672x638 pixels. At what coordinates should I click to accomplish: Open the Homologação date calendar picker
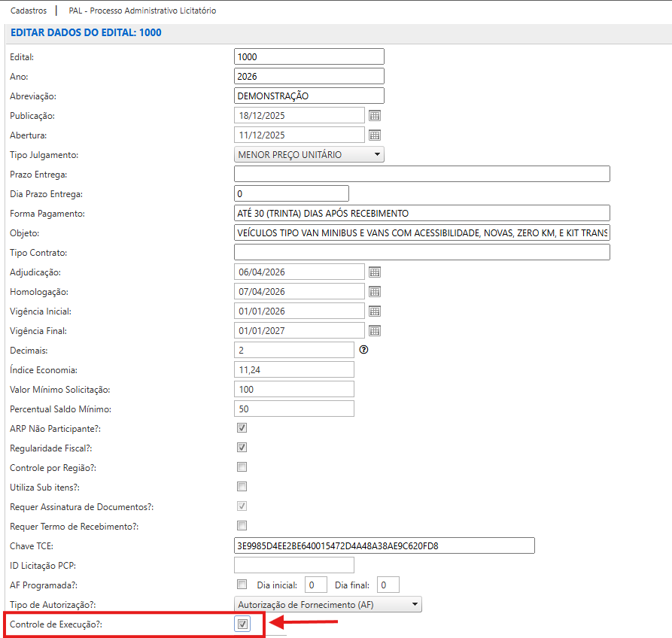(x=375, y=292)
